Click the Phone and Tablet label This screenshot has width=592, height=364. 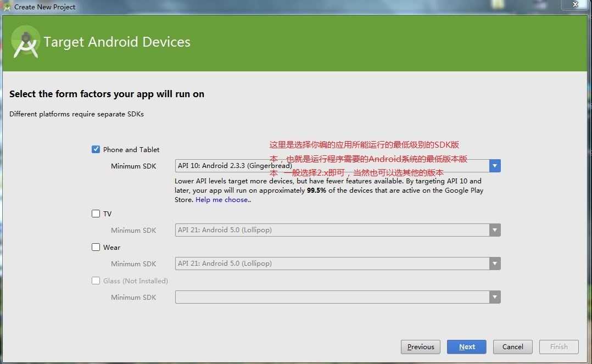131,149
